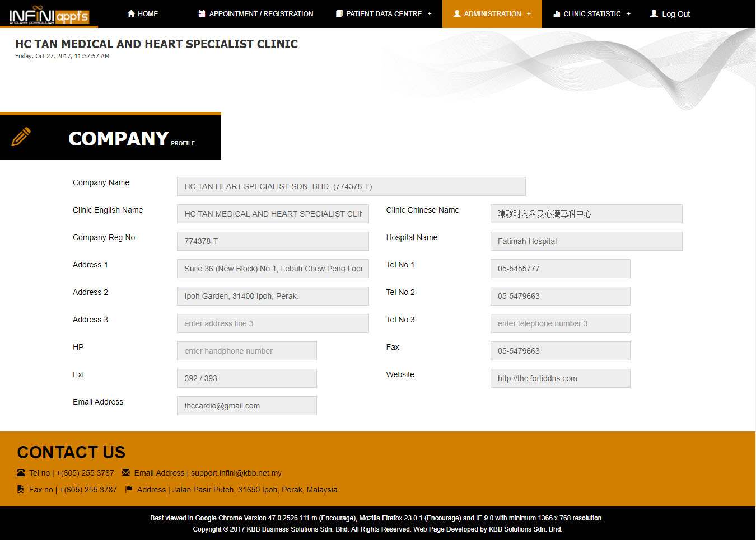This screenshot has width=756, height=540.
Task: Click the support.infini@kbb.net.my email text
Action: (236, 473)
